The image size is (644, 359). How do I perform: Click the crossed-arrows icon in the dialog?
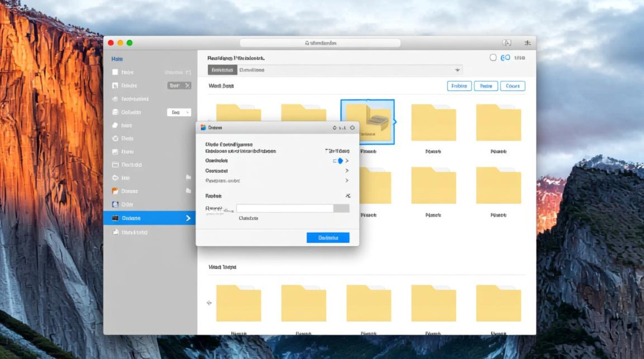(x=348, y=196)
